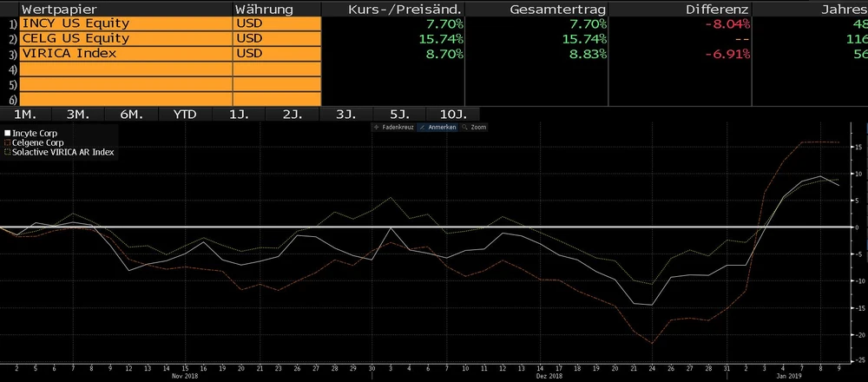Toggle Solactive VIRICA AR Index legend marker
Image resolution: width=868 pixels, height=382 pixels.
click(8, 152)
